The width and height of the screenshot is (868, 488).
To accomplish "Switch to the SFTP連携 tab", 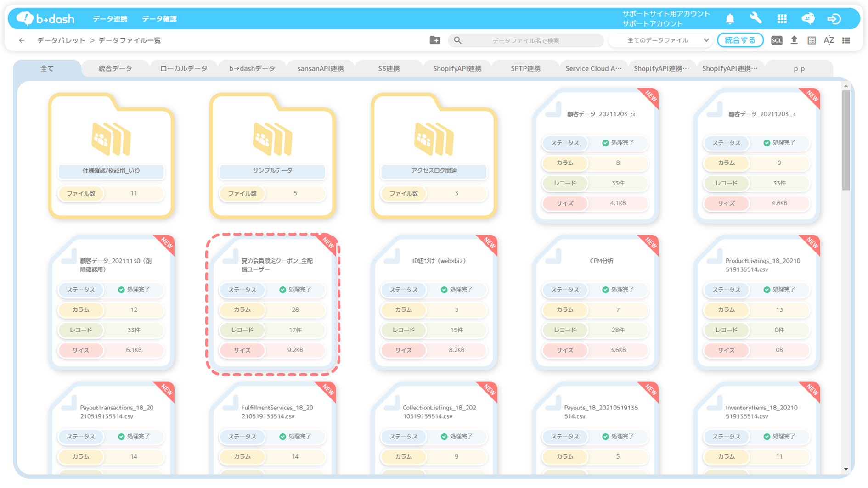I will 525,68.
